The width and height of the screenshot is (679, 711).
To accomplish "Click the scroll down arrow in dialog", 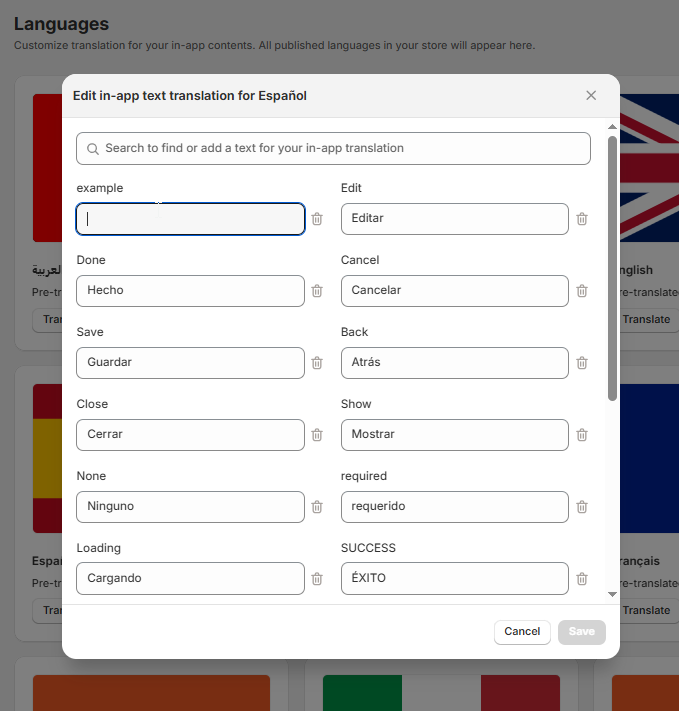I will click(612, 594).
